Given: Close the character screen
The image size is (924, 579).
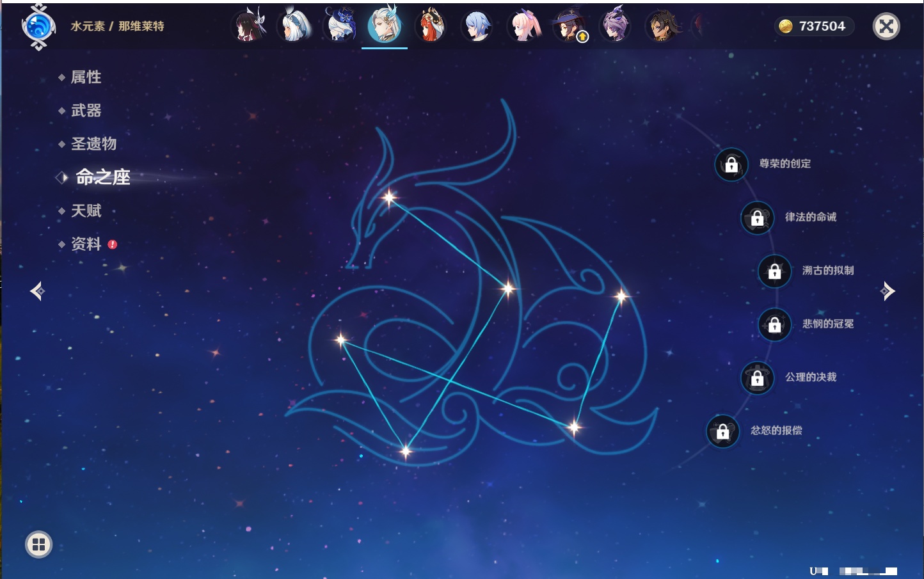Looking at the screenshot, I should click(x=886, y=26).
